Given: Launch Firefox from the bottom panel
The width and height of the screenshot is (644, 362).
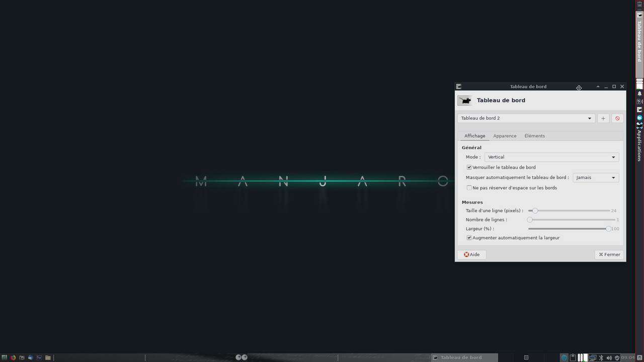Looking at the screenshot, I should point(13,357).
